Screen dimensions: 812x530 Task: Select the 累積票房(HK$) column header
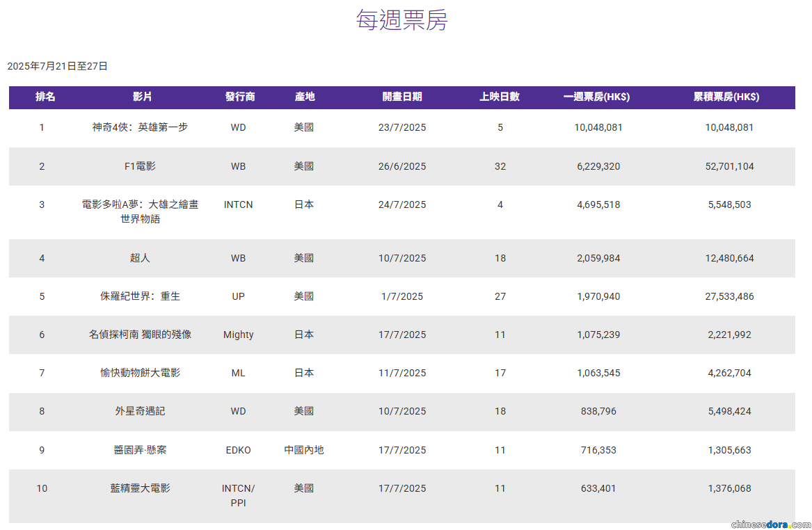coord(726,97)
